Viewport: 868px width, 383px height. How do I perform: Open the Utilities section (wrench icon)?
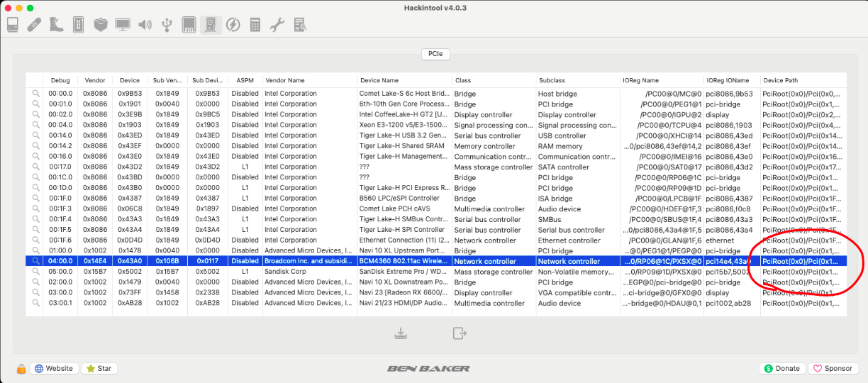[x=277, y=25]
